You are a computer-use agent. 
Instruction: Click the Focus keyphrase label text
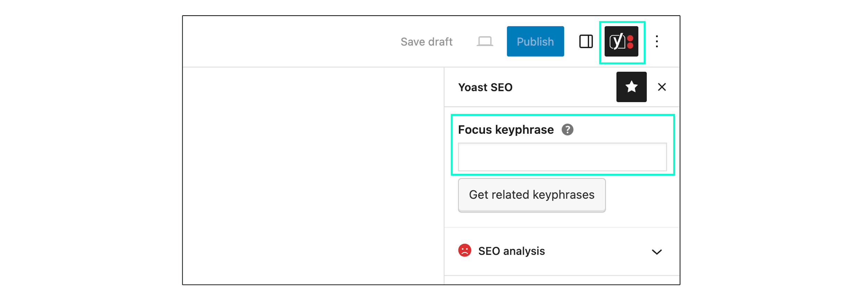(506, 130)
